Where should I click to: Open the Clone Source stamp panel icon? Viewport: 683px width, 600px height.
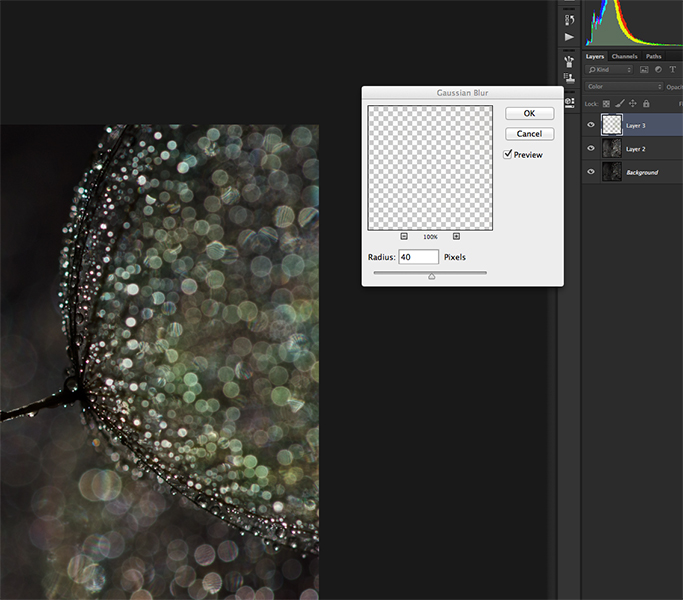coord(569,80)
